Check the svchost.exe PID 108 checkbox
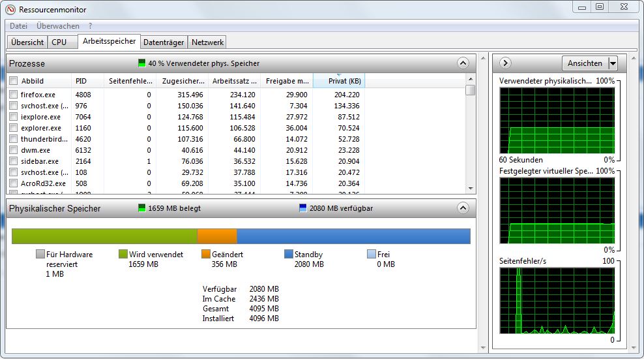 point(14,172)
